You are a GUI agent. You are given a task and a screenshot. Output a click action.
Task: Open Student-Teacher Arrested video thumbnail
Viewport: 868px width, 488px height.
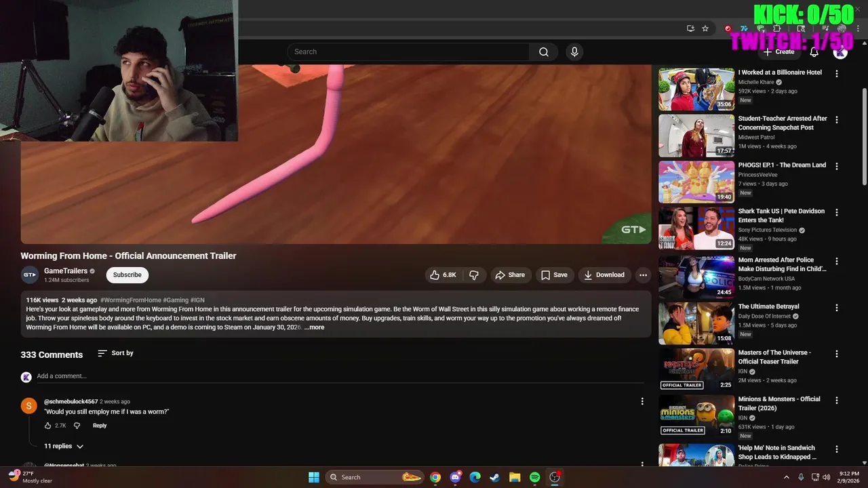click(696, 136)
